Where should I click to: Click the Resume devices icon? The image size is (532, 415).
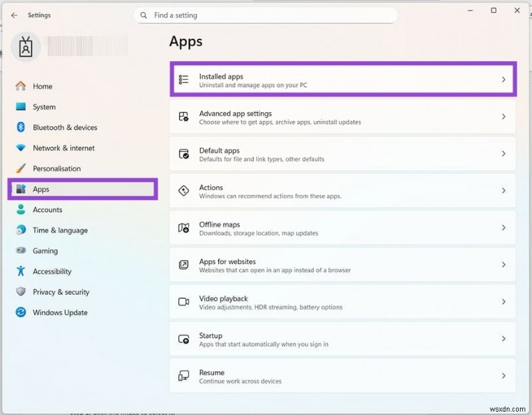184,376
